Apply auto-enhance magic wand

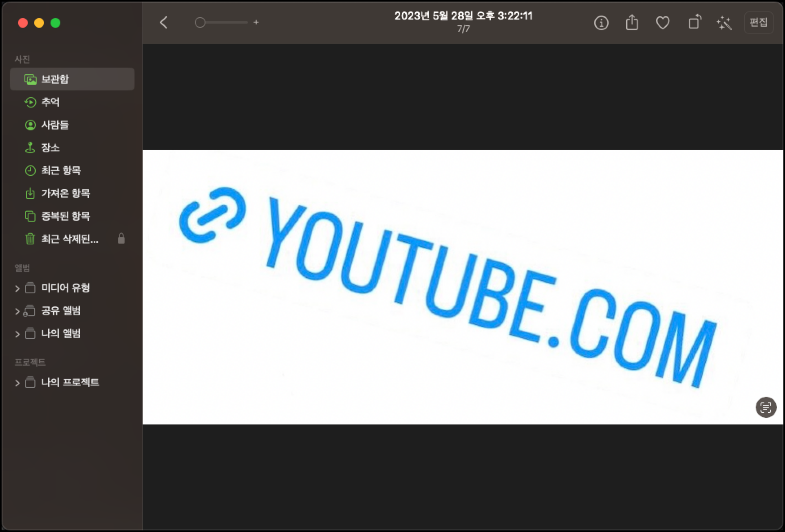[x=724, y=23]
